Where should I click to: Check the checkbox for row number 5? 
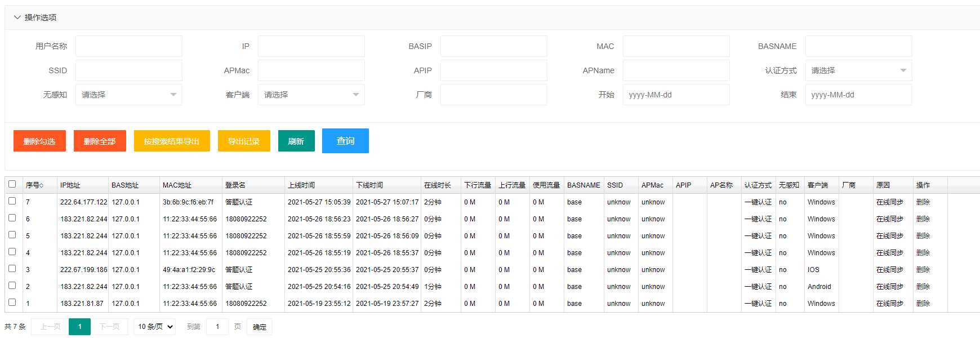point(12,235)
